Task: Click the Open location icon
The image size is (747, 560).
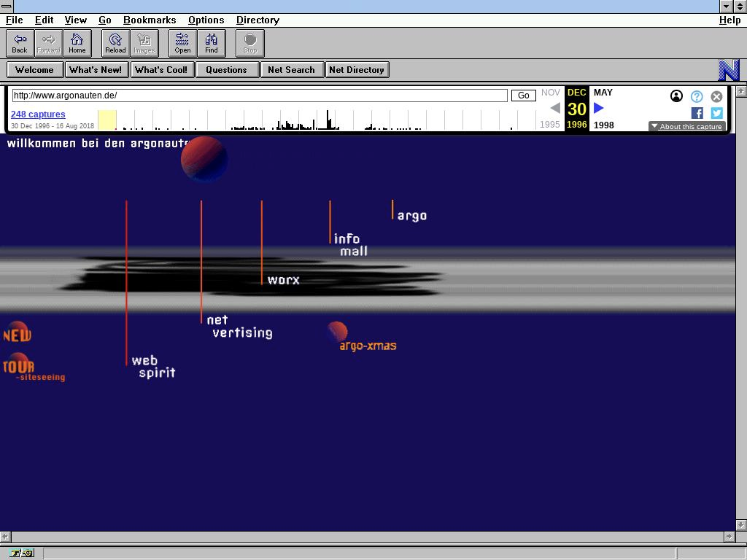Action: click(x=182, y=43)
